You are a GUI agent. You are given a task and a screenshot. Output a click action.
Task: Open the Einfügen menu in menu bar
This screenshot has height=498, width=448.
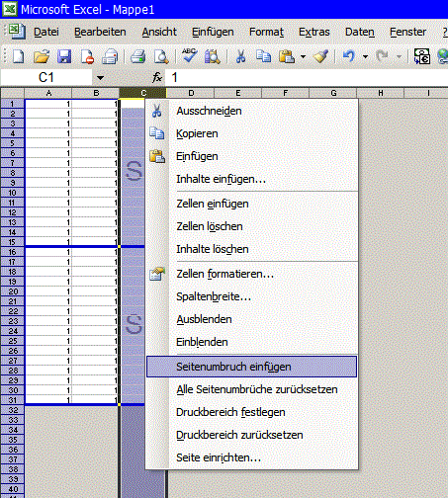point(213,32)
